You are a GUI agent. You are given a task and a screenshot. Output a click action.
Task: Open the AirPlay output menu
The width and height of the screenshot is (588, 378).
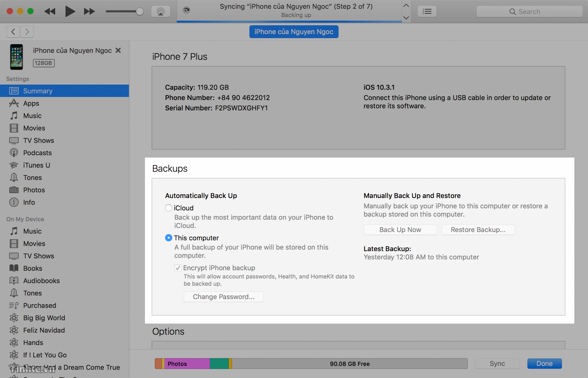pyautogui.click(x=161, y=11)
